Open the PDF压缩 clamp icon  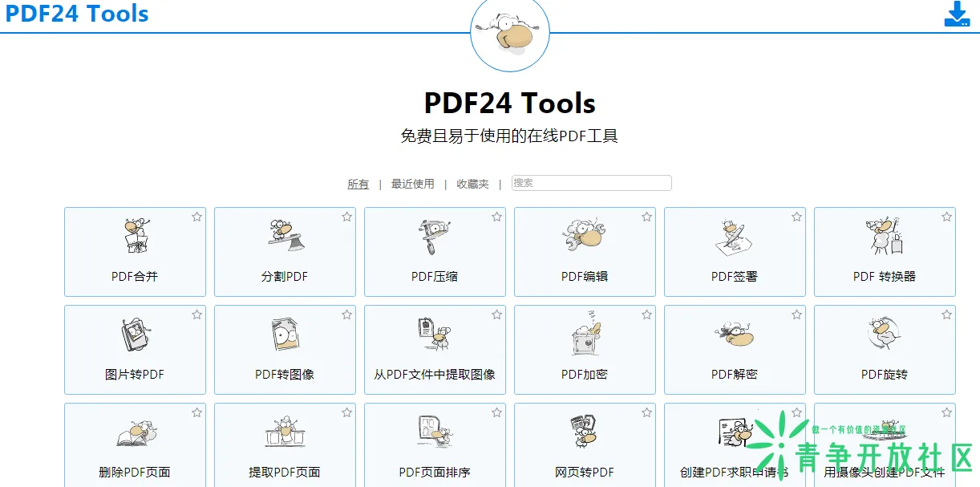coord(435,237)
